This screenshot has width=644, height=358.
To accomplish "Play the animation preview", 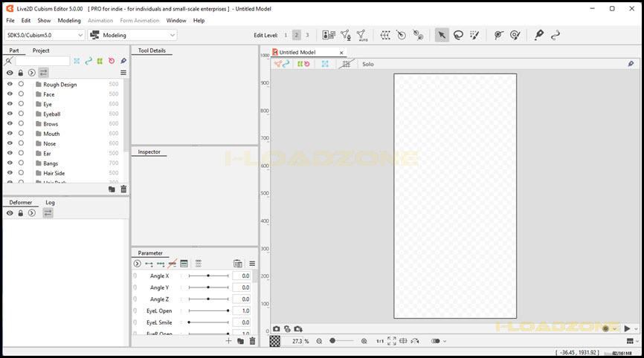I will (627, 329).
